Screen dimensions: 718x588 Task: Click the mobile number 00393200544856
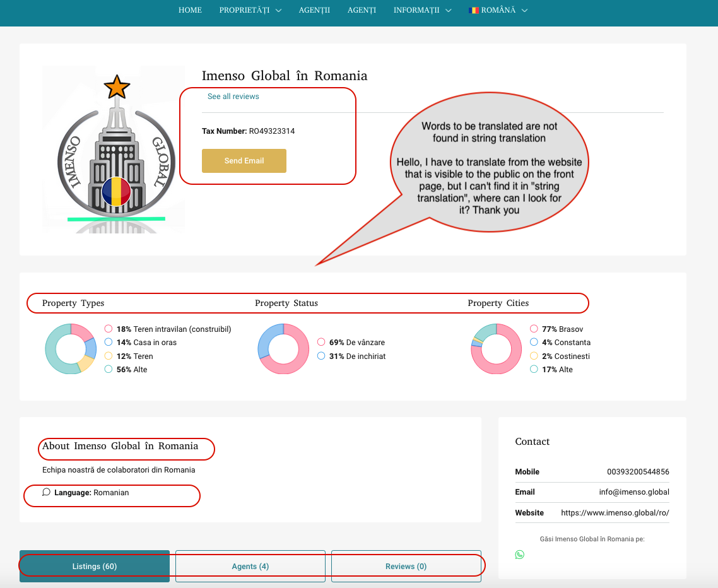(x=638, y=472)
